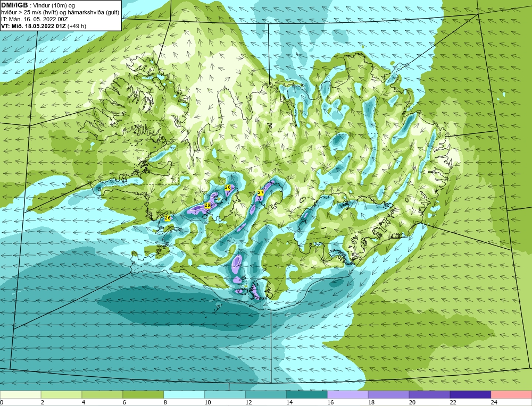Click the DMI/IGB model title
This screenshot has height=406, width=532.
(14, 5)
